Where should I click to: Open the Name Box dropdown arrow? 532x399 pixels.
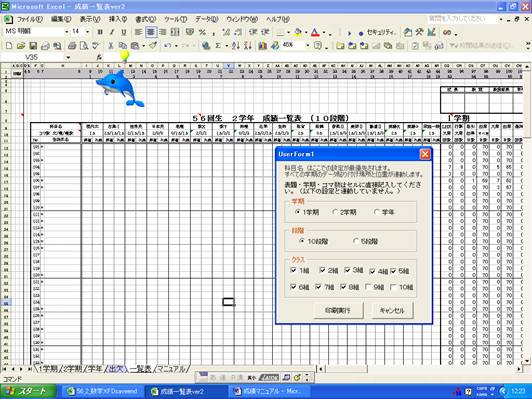pyautogui.click(x=68, y=57)
